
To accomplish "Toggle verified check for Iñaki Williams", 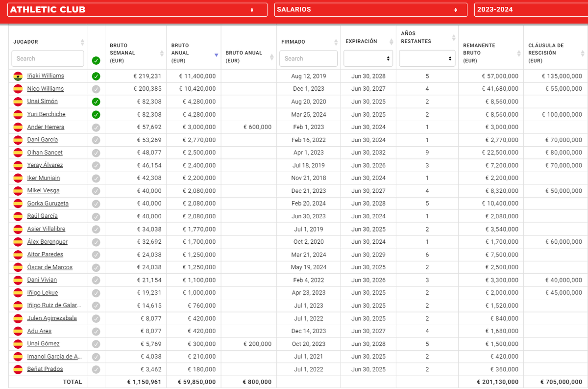I will pos(96,76).
